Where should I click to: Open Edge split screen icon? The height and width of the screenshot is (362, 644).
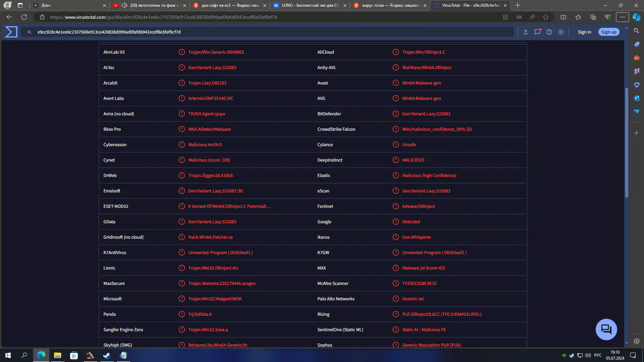563,17
